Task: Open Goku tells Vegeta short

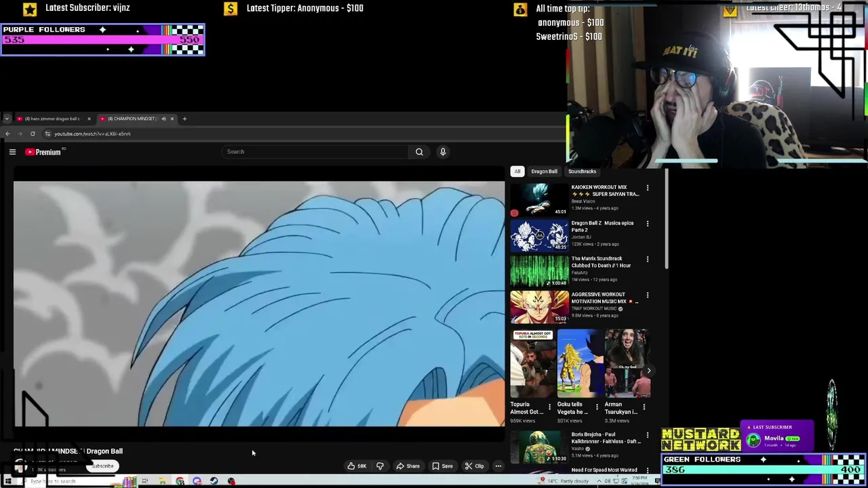Action: (580, 363)
